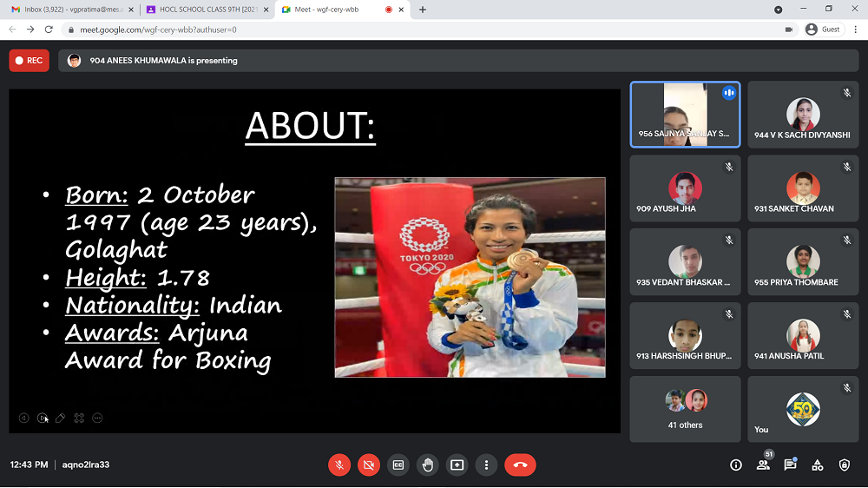Show the participants list

(763, 465)
